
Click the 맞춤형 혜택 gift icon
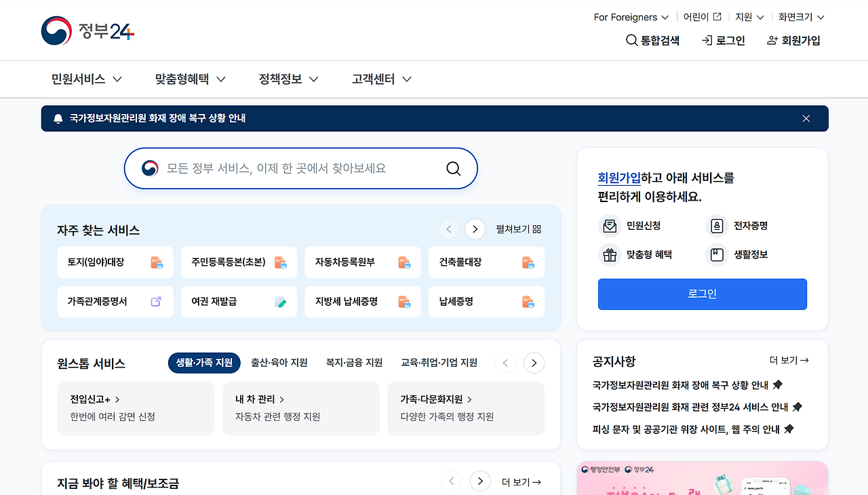point(610,255)
